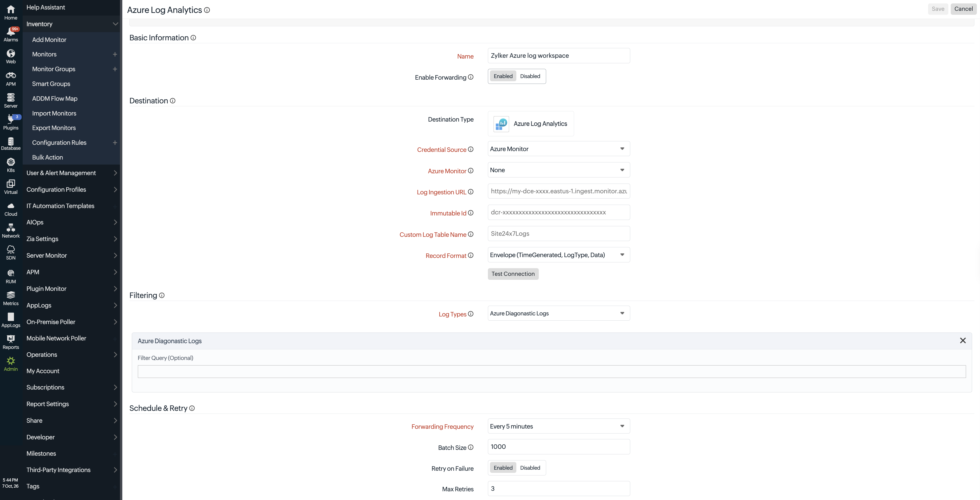Click the Test Connection button
Viewport: 980px width, 500px height.
[x=513, y=274]
